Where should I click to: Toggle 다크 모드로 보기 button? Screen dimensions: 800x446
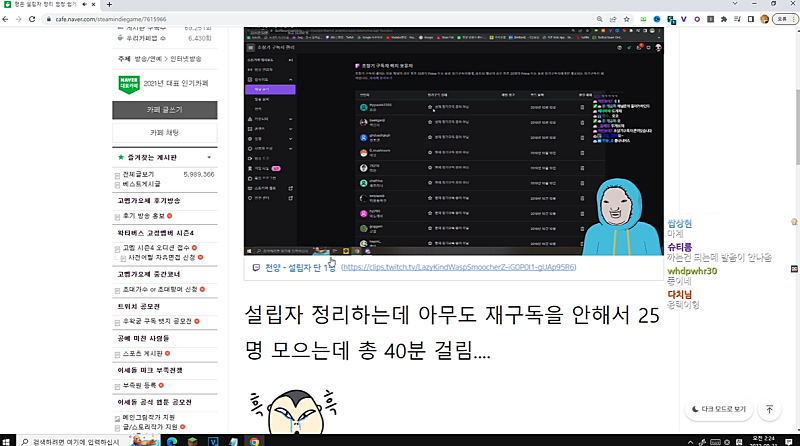tap(719, 409)
